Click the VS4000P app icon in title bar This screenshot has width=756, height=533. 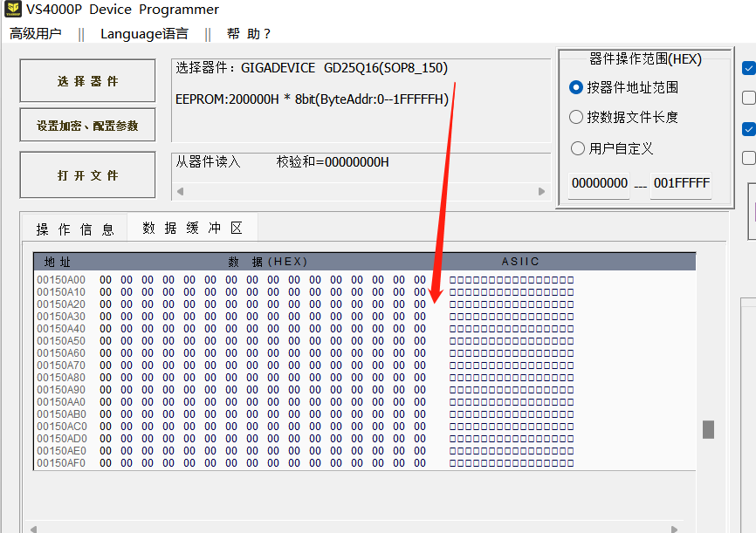point(11,10)
